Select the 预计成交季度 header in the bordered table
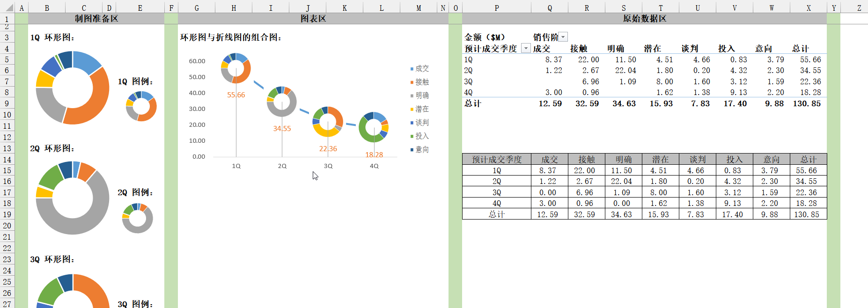This screenshot has width=868, height=308. (497, 159)
